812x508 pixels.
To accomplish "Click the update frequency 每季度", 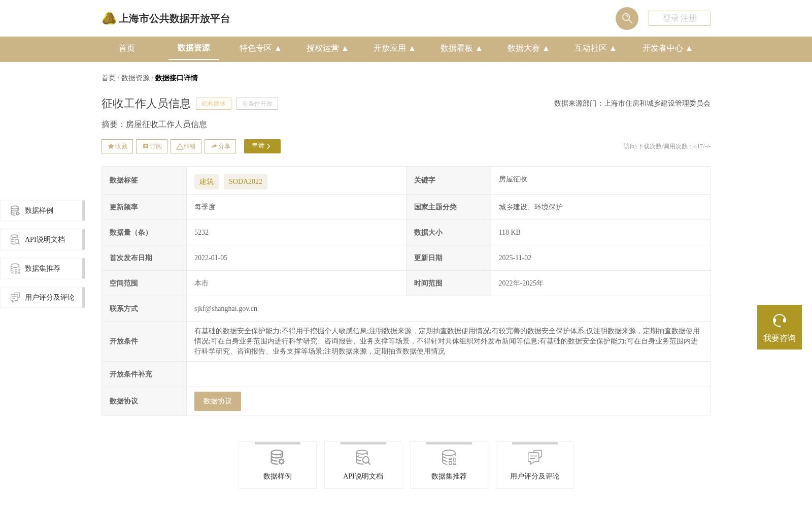I will pyautogui.click(x=205, y=207).
